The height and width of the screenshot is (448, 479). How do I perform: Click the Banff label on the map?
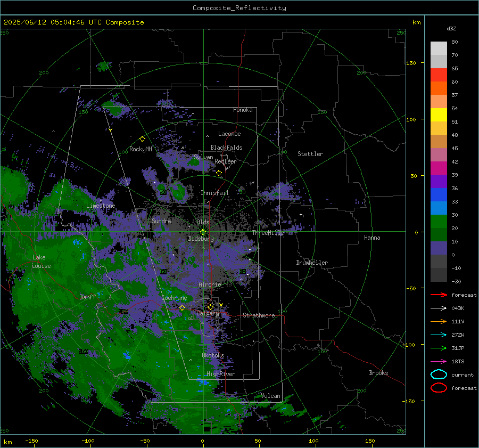click(x=88, y=297)
